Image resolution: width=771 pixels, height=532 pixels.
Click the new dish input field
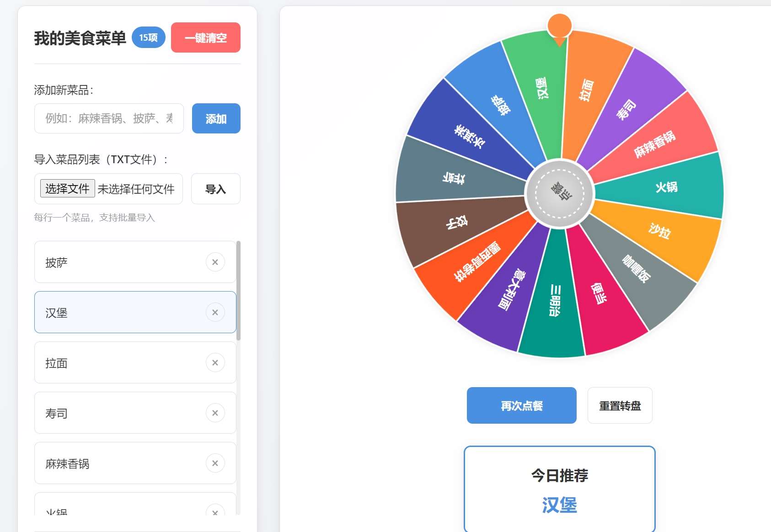coord(108,118)
